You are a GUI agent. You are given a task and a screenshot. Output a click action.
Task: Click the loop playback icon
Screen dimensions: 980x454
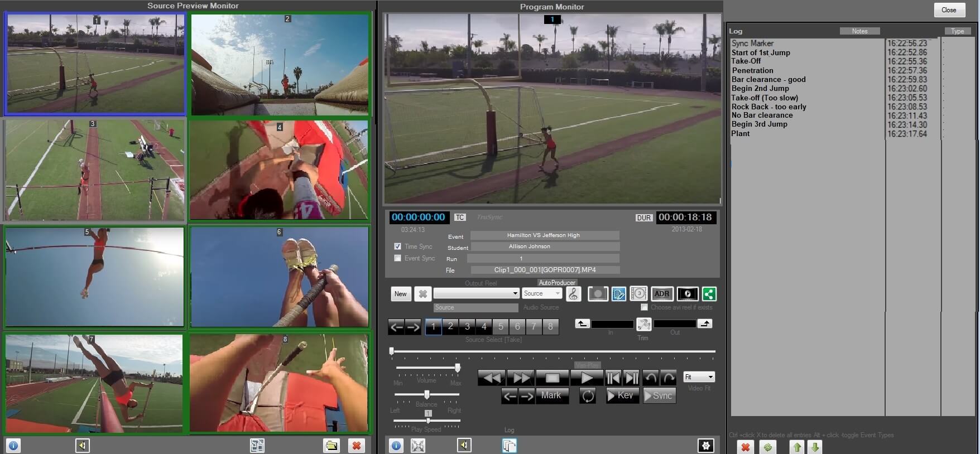pos(588,395)
